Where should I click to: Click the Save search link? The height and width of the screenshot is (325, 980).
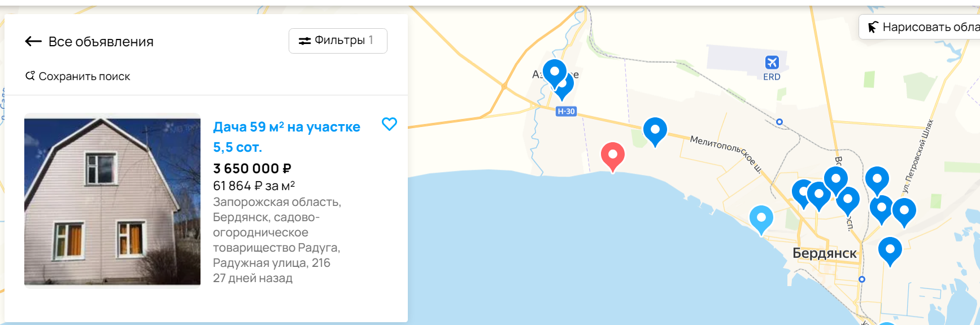(78, 76)
